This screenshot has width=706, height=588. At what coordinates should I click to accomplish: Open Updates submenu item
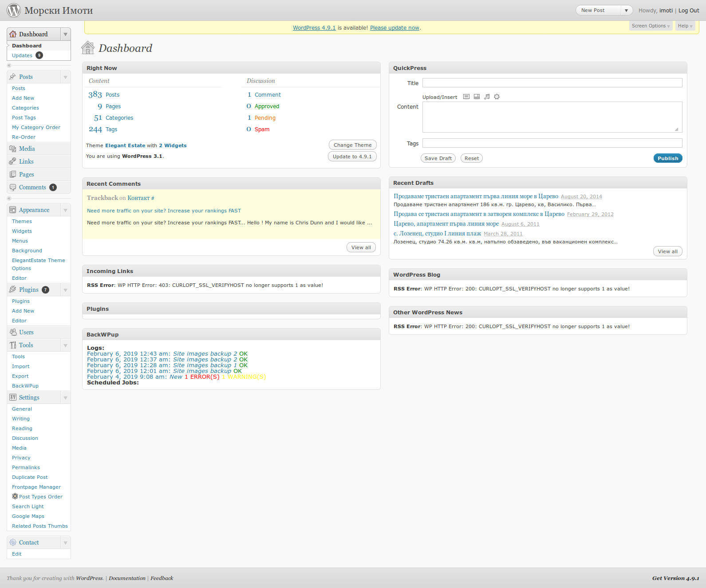[x=22, y=55]
